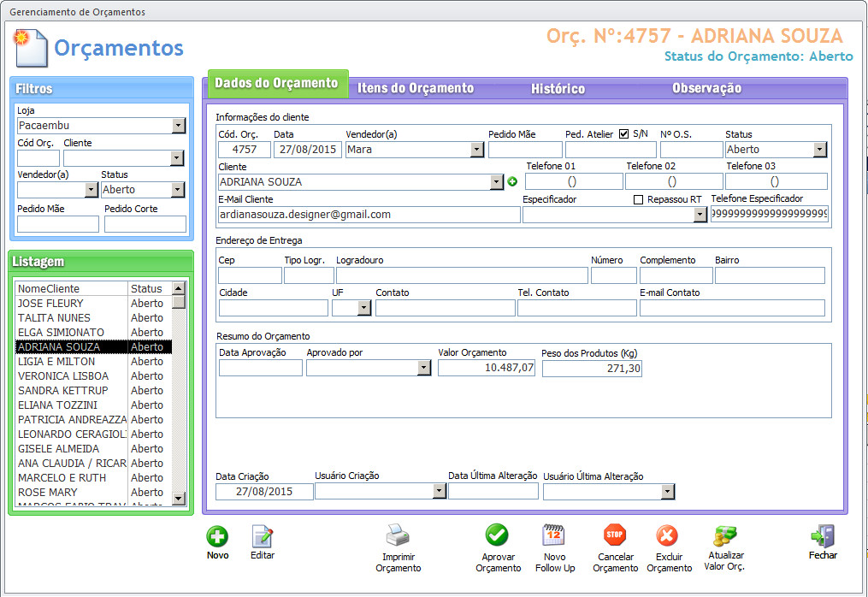
Task: Open the Especificador dropdown
Action: pyautogui.click(x=700, y=215)
